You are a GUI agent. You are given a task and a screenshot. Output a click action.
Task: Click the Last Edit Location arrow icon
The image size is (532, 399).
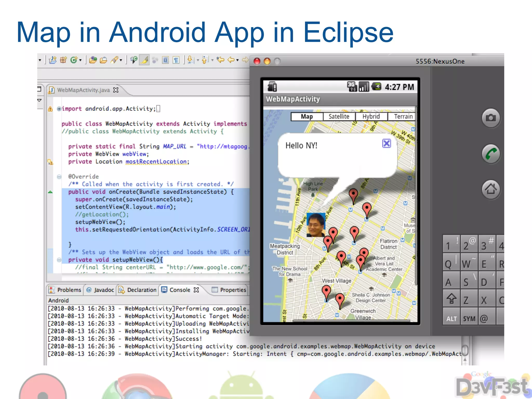(x=220, y=60)
